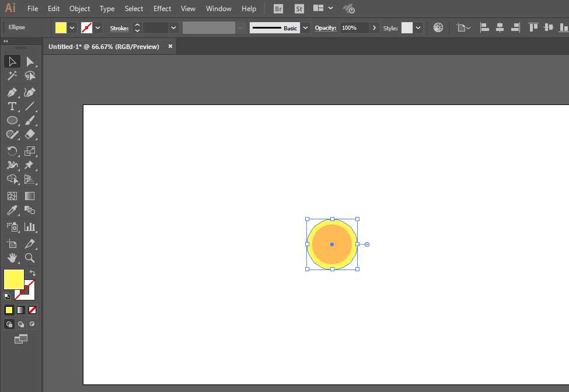The width and height of the screenshot is (569, 392).
Task: Pick the Pen tool
Action: point(12,92)
